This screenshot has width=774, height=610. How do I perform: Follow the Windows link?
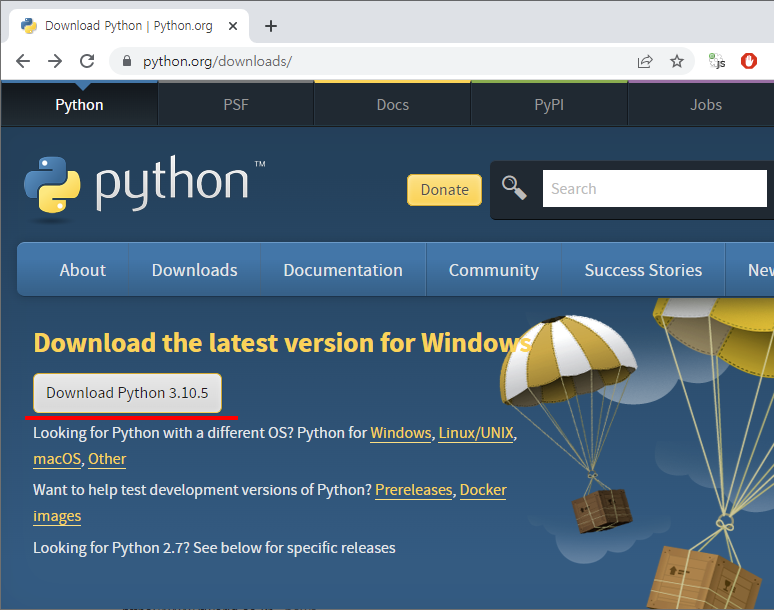pyautogui.click(x=401, y=433)
